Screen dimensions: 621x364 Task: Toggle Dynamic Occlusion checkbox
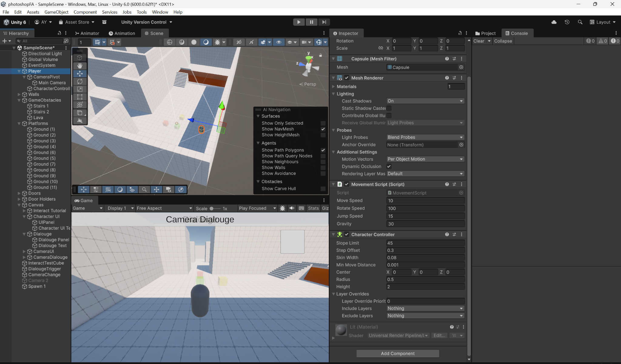[389, 166]
